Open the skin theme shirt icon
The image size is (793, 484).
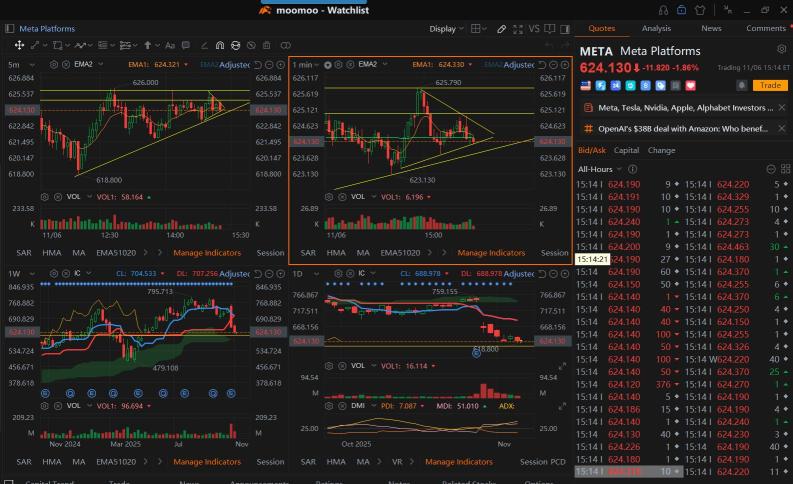click(x=699, y=10)
